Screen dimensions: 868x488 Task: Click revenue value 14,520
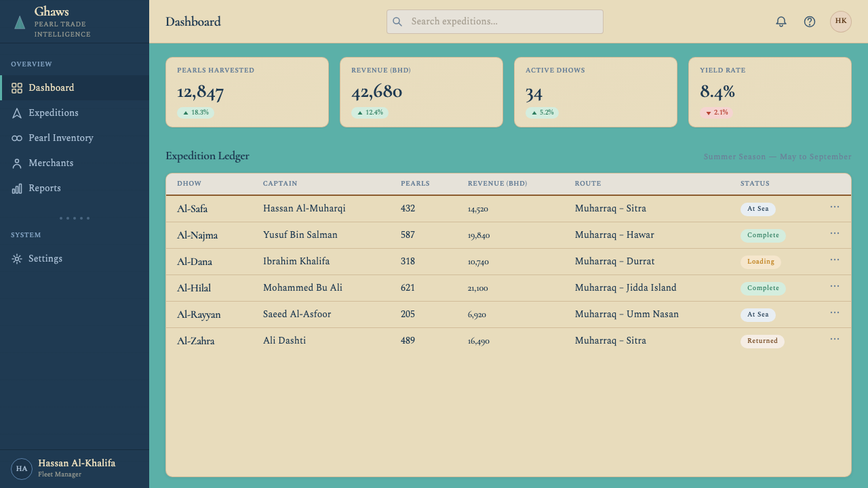coord(478,209)
